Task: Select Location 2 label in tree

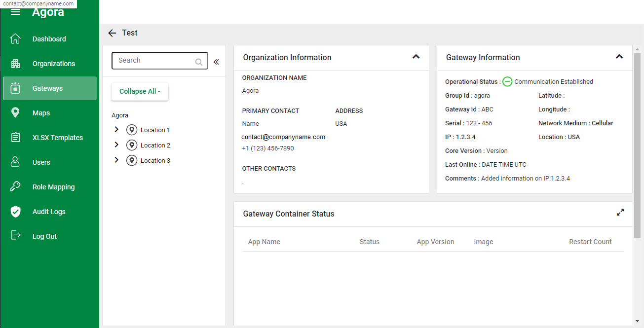Action: [155, 146]
